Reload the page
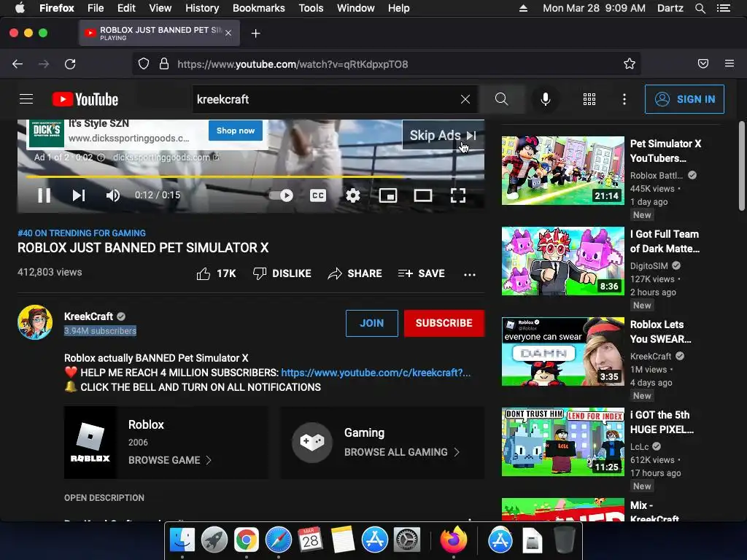747x560 pixels. [x=70, y=64]
